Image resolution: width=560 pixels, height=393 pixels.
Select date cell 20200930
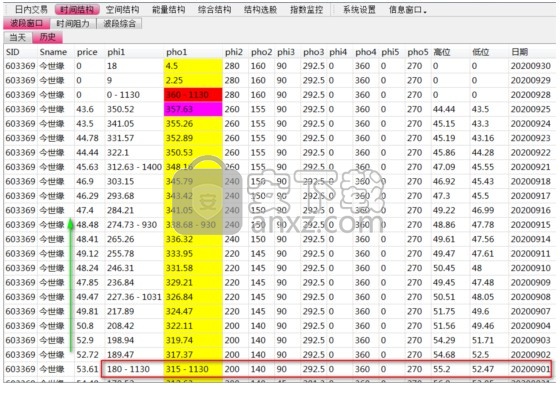coord(530,66)
